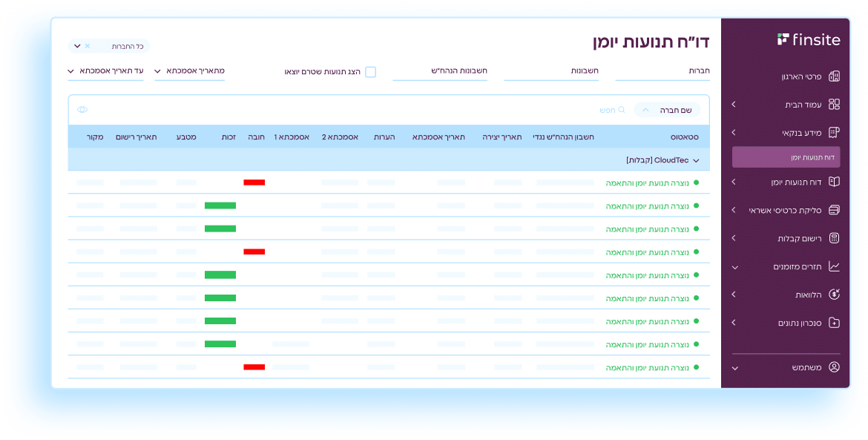Click the עמוד הבית dashboard icon
The height and width of the screenshot is (440, 868).
(834, 105)
